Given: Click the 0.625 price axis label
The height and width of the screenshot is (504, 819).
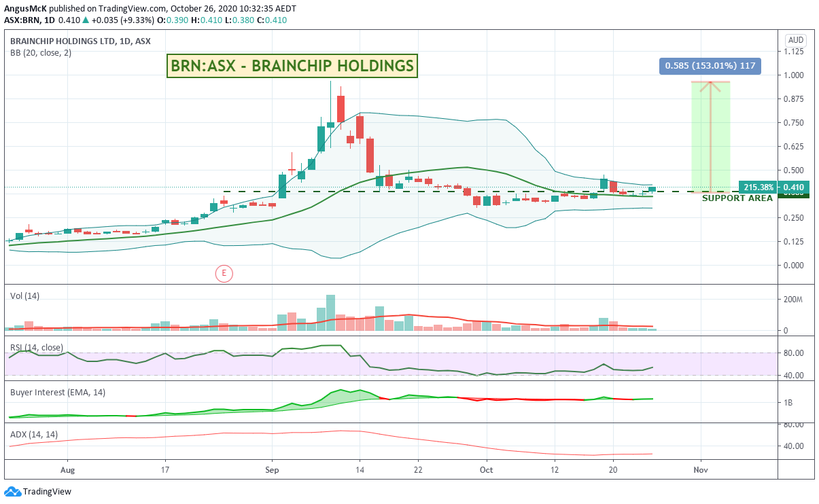Looking at the screenshot, I should tap(794, 147).
